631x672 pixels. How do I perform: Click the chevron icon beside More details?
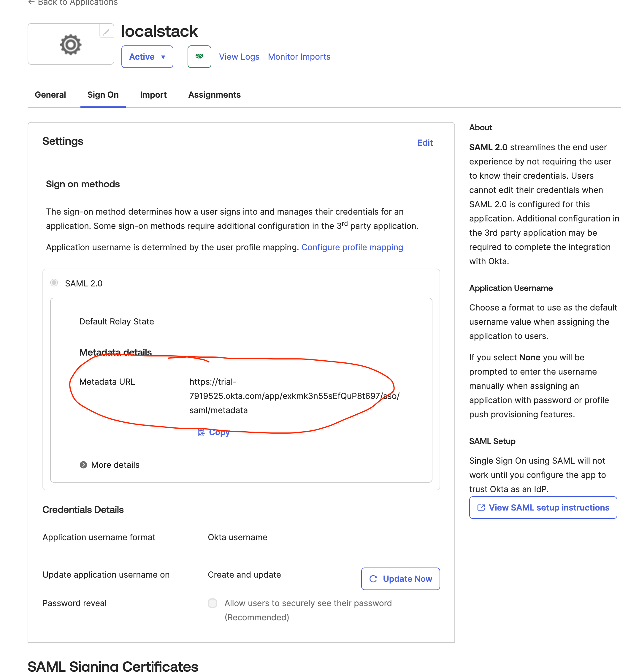(83, 465)
